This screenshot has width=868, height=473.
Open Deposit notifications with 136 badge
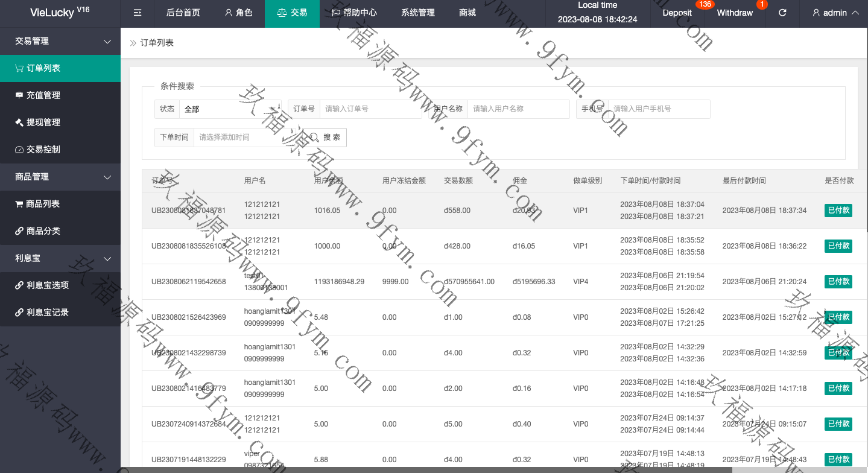pos(677,13)
